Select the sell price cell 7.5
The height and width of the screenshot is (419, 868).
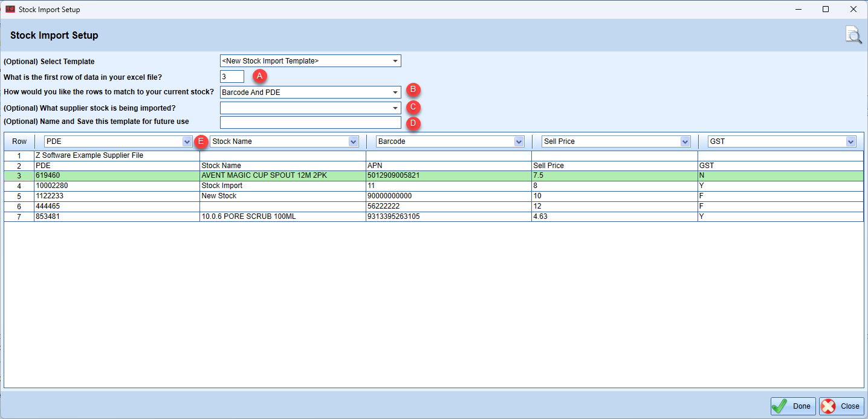pos(615,175)
